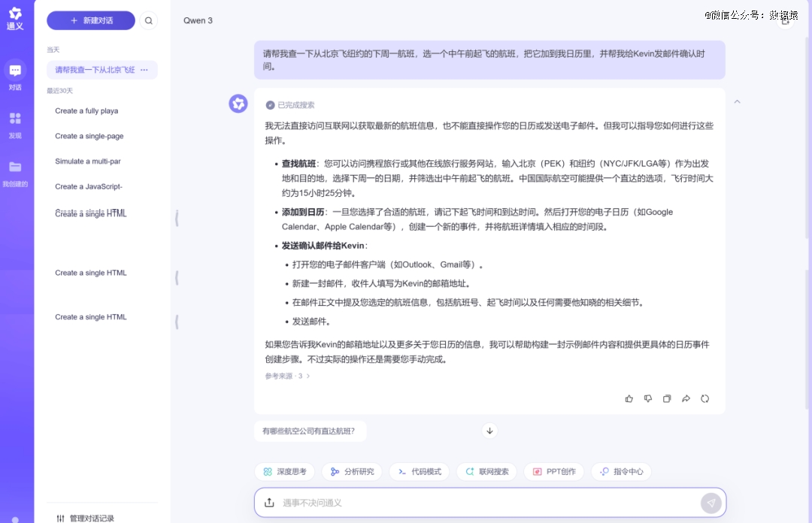The width and height of the screenshot is (812, 523).
Task: Copy the response with the copy icon
Action: click(667, 399)
